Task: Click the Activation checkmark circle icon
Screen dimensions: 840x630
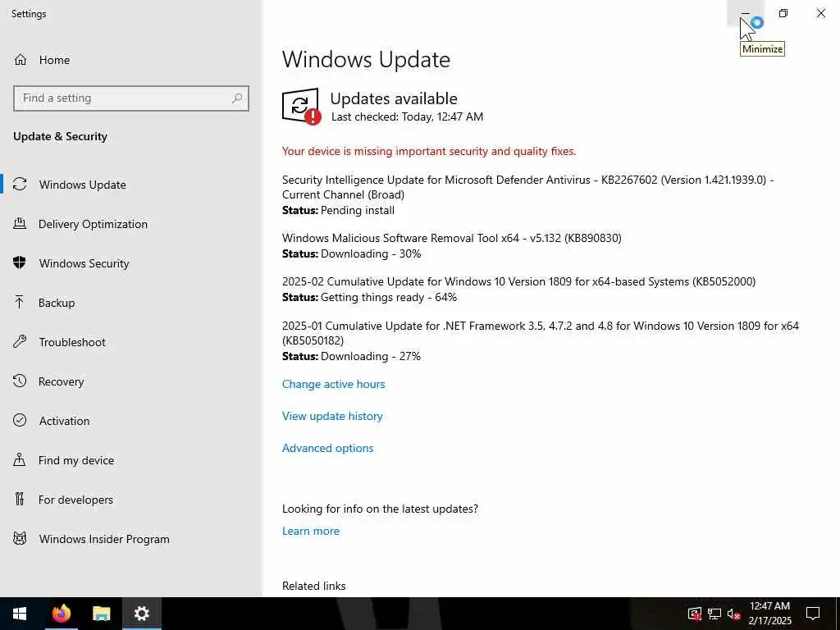Action: tap(20, 421)
